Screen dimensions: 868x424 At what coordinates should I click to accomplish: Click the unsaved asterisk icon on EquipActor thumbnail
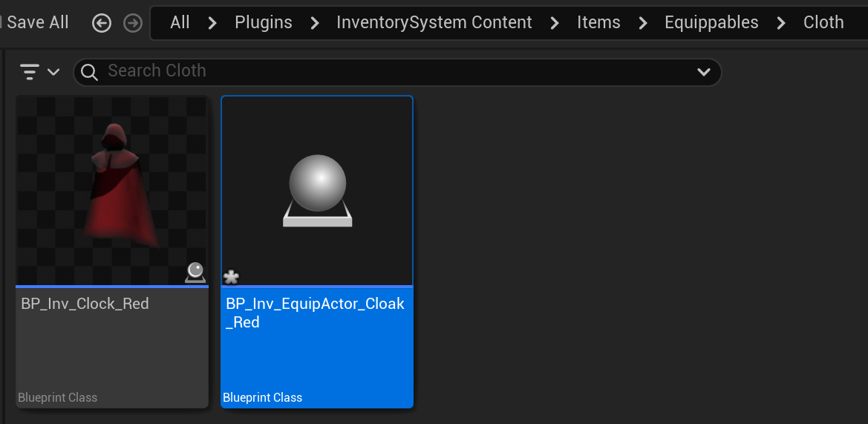[x=231, y=277]
